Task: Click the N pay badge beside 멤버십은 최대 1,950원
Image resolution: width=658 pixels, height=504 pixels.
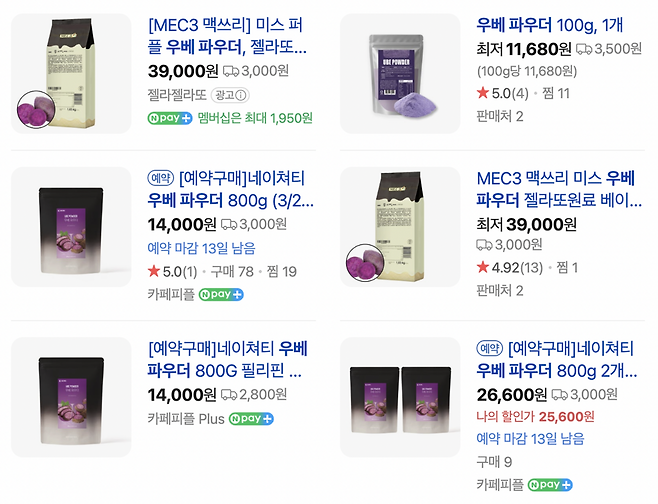Action: click(170, 118)
